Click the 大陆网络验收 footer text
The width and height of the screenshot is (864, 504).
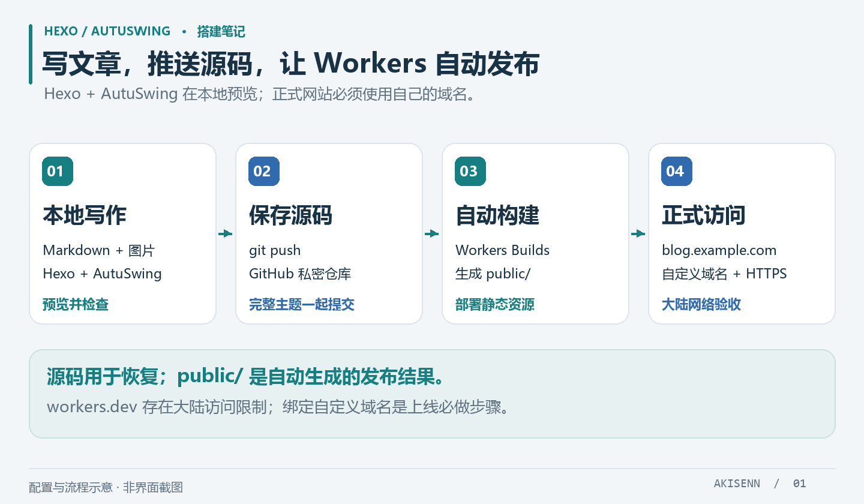701,304
